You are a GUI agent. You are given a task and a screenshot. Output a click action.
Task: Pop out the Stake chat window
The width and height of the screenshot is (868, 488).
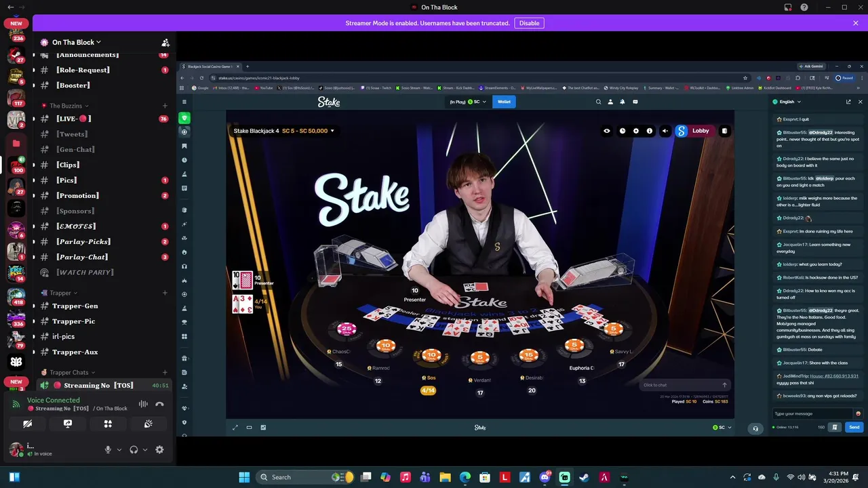(x=848, y=102)
